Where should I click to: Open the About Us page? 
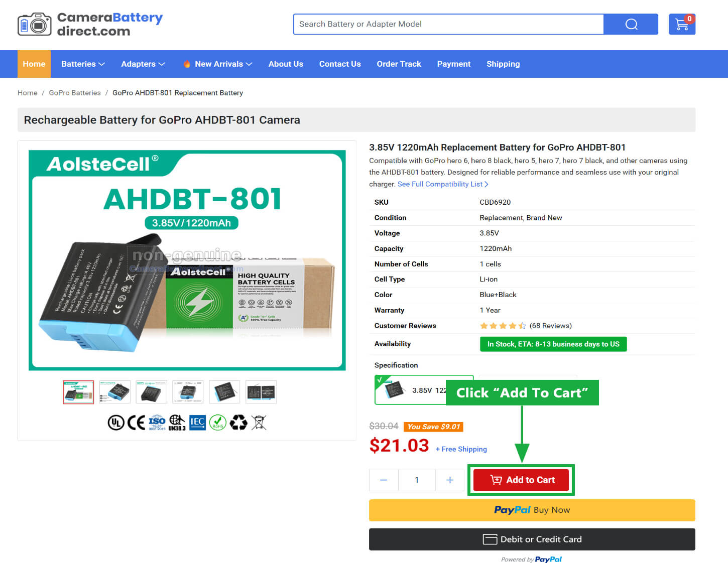pyautogui.click(x=286, y=64)
